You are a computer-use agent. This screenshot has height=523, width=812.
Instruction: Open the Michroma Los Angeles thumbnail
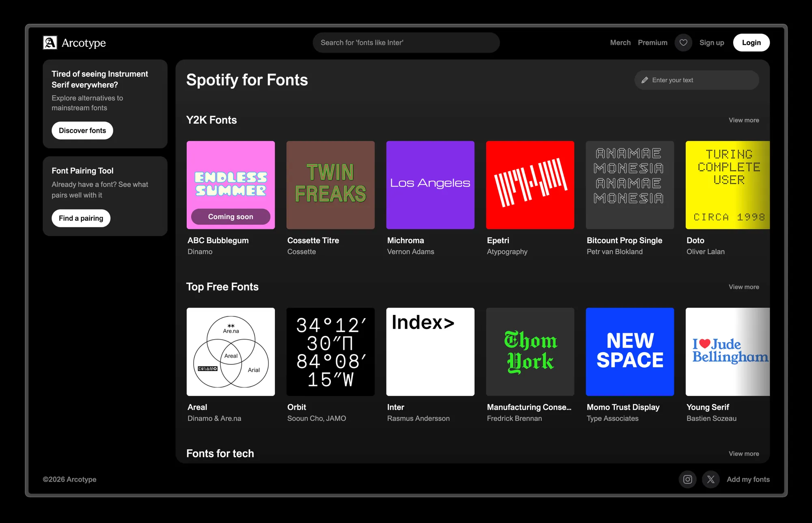coord(430,185)
